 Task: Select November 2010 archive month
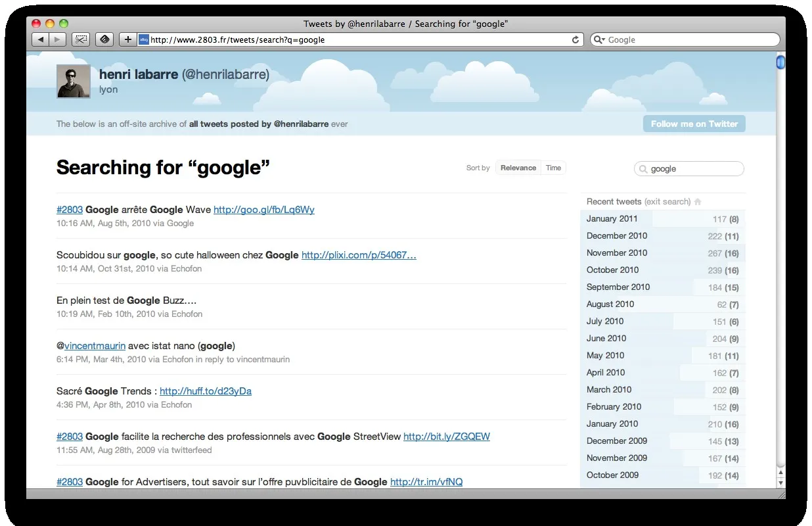(x=663, y=253)
